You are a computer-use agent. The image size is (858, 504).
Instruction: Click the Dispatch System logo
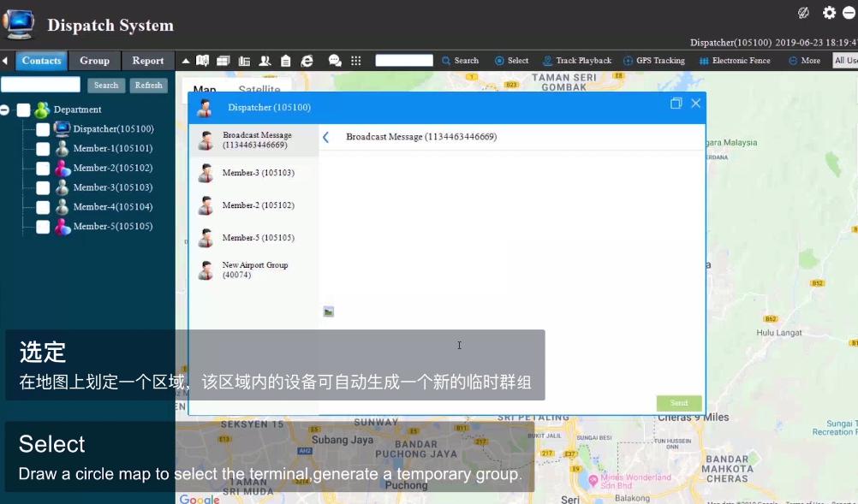(19, 24)
